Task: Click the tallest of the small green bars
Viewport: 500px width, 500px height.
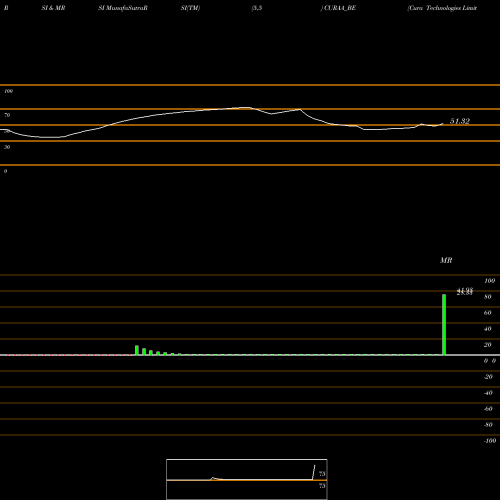Action: tap(137, 350)
